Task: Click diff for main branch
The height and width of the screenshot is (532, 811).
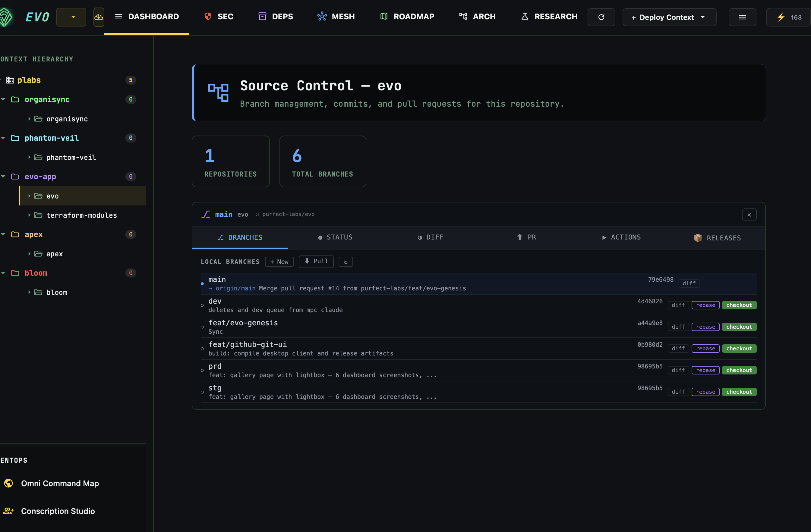Action: tap(689, 283)
